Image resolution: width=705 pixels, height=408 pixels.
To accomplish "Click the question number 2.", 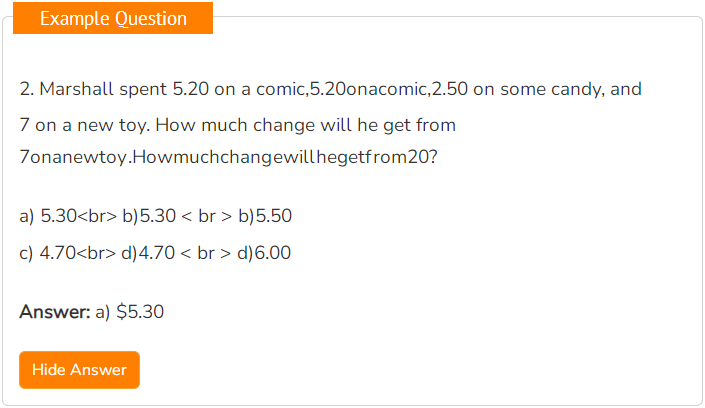I will coord(27,89).
